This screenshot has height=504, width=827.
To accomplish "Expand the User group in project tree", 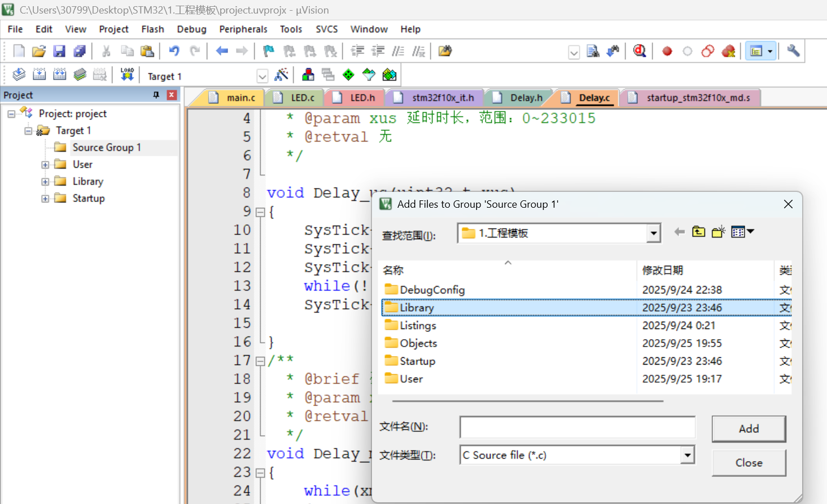I will [45, 165].
